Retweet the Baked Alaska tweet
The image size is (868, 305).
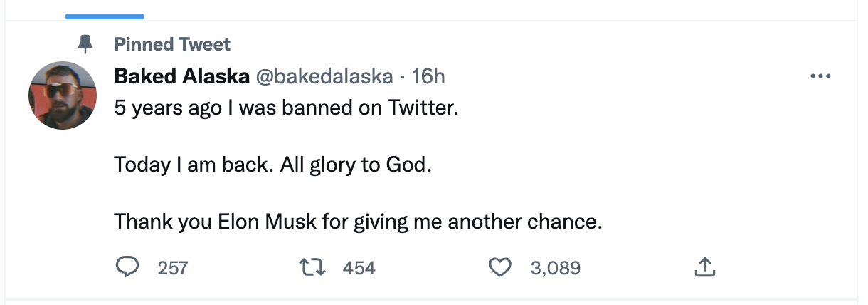[312, 267]
